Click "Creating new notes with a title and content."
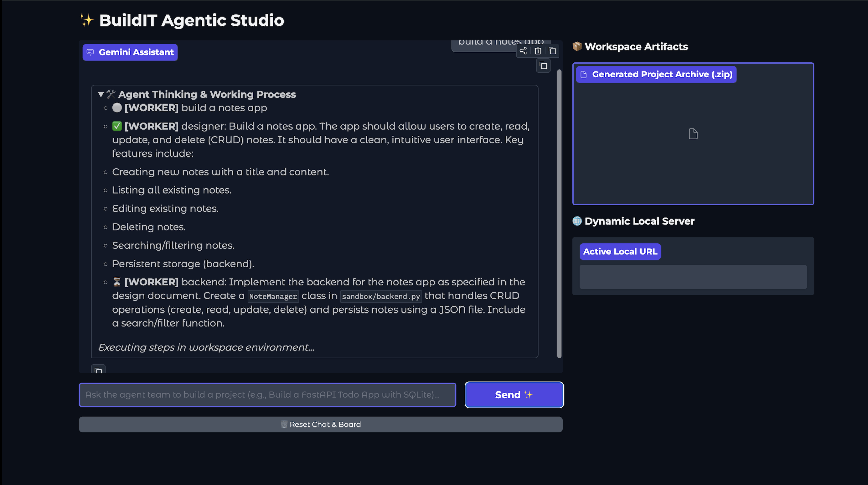This screenshot has width=868, height=485. pos(220,172)
